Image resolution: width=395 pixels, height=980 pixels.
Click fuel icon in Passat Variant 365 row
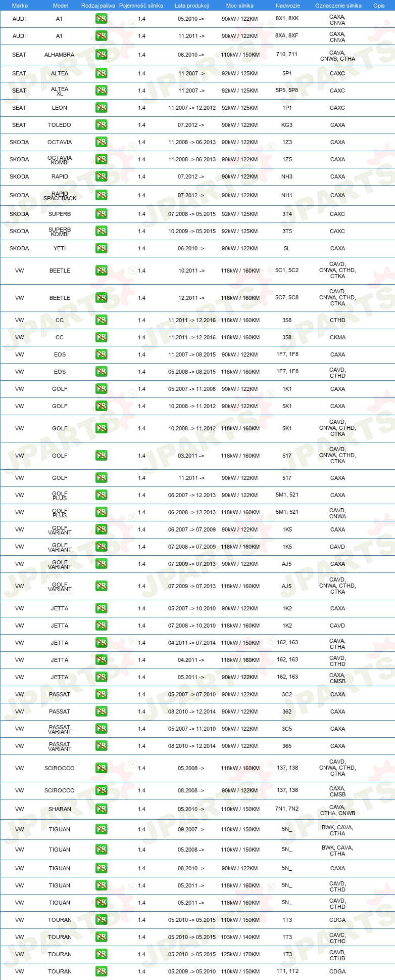coord(101,746)
